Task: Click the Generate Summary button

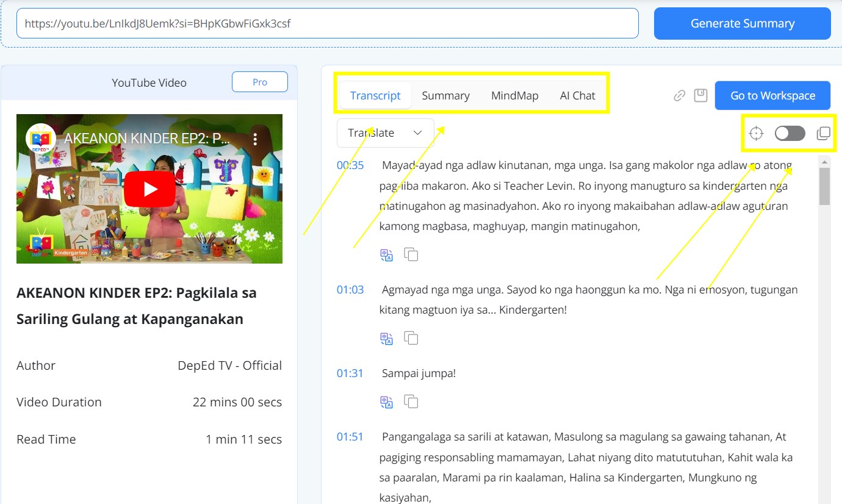Action: tap(742, 23)
